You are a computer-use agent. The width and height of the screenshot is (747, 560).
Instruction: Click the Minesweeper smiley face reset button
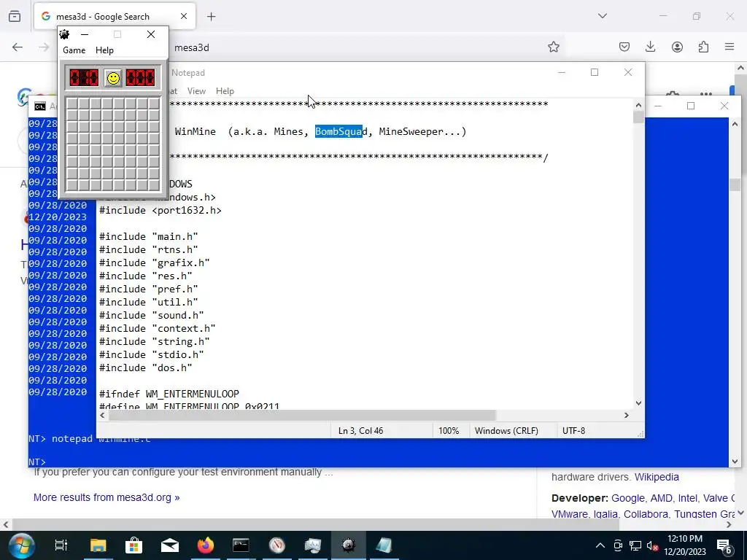[113, 78]
